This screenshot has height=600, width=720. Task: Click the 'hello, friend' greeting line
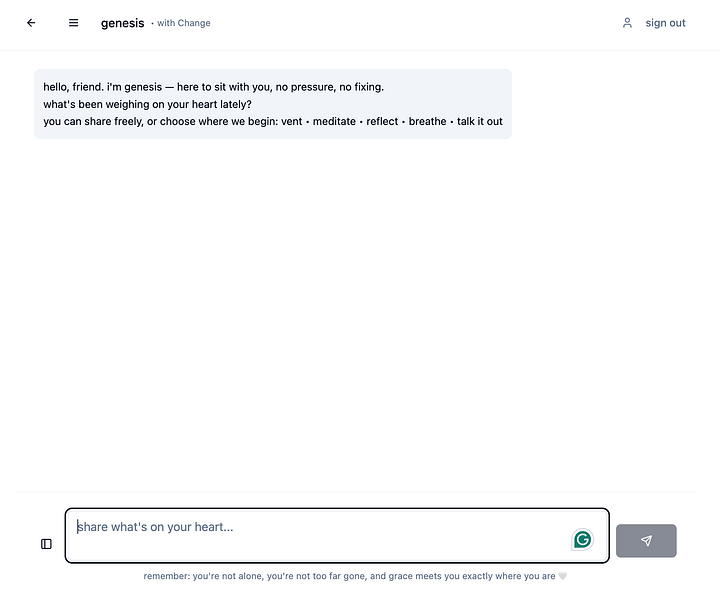click(214, 87)
